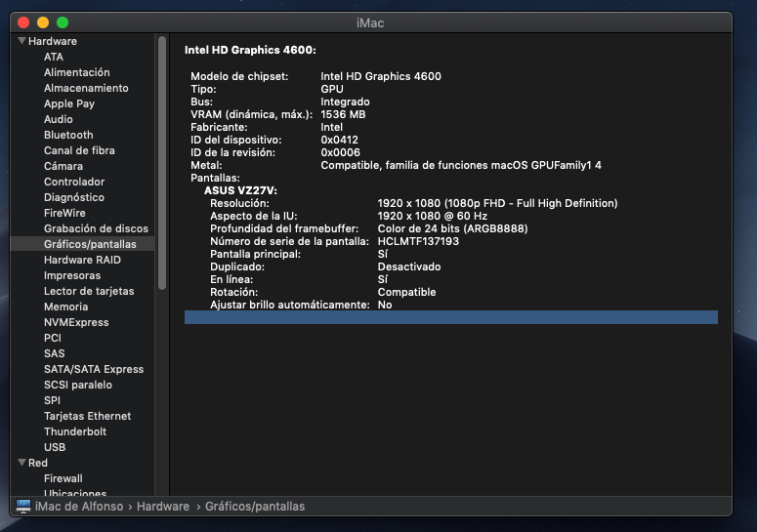Click the highlighted blank selected row

tap(451, 317)
